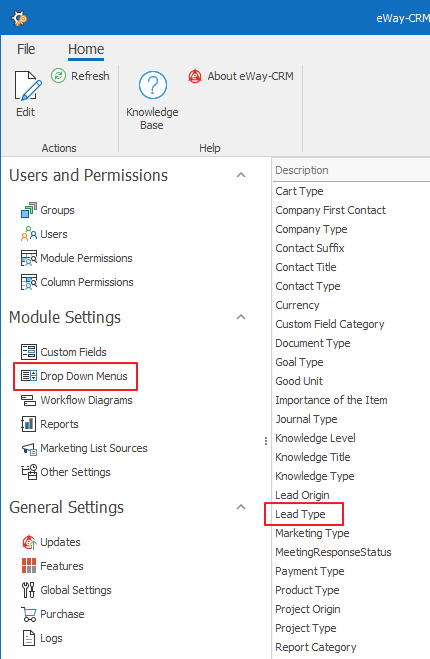Select the Lead Origin row
The image size is (430, 659).
click(x=351, y=495)
